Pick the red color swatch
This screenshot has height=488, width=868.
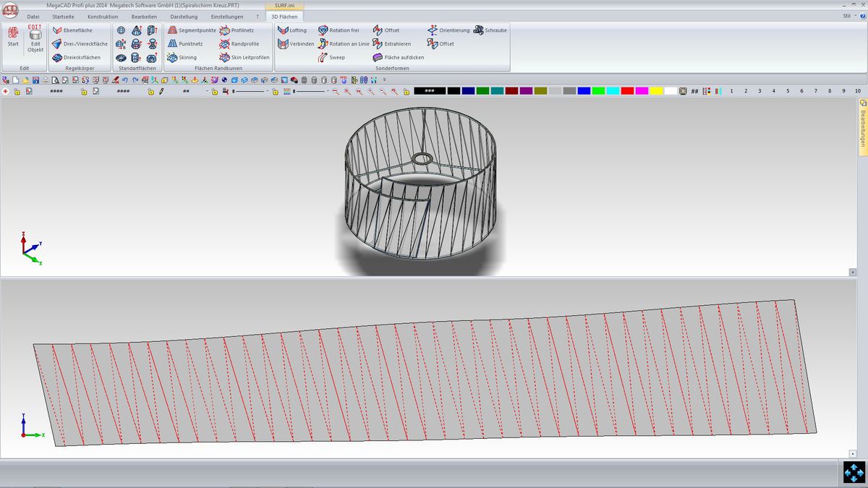pyautogui.click(x=627, y=91)
